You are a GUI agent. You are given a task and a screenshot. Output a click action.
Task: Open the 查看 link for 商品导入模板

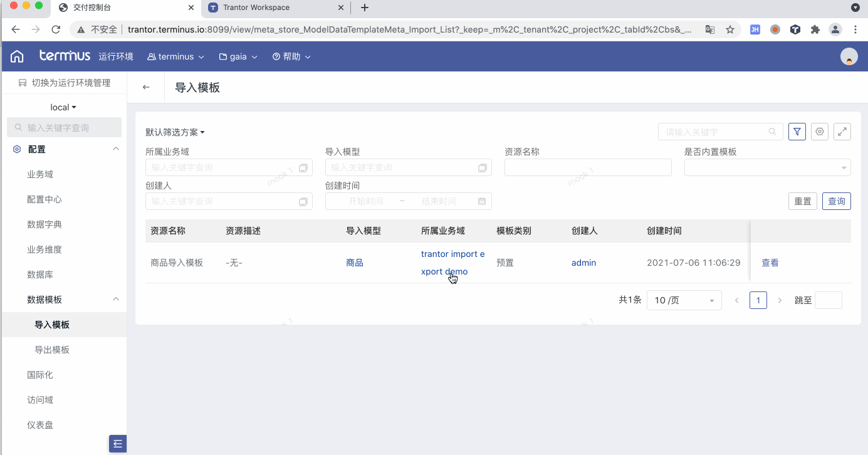[x=770, y=263]
